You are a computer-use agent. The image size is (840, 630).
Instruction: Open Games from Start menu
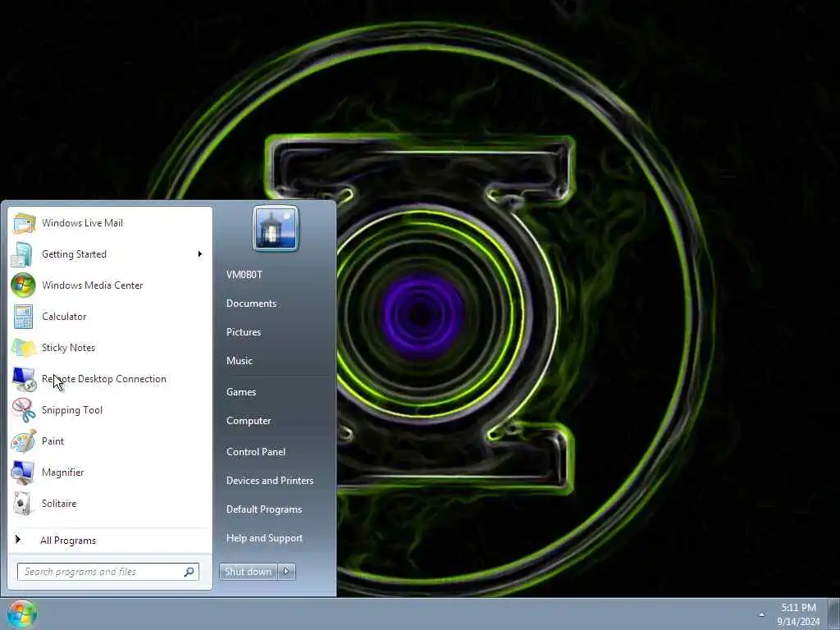[x=241, y=392]
